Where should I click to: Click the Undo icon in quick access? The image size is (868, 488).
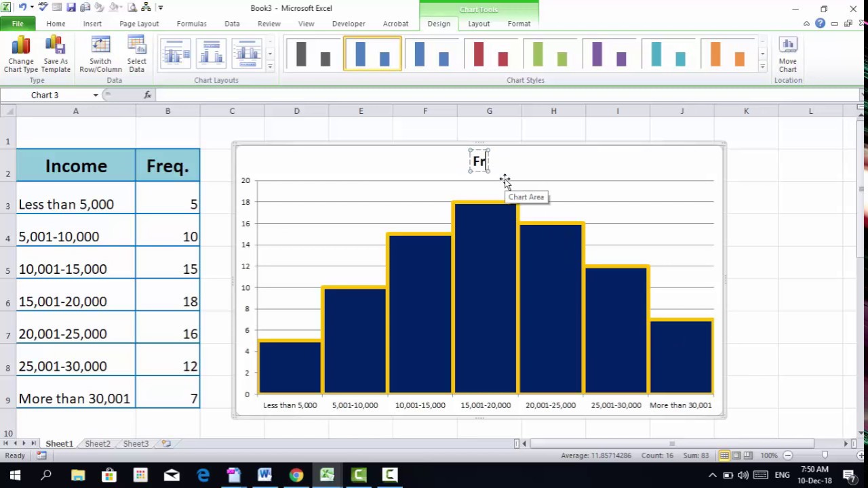pyautogui.click(x=22, y=7)
